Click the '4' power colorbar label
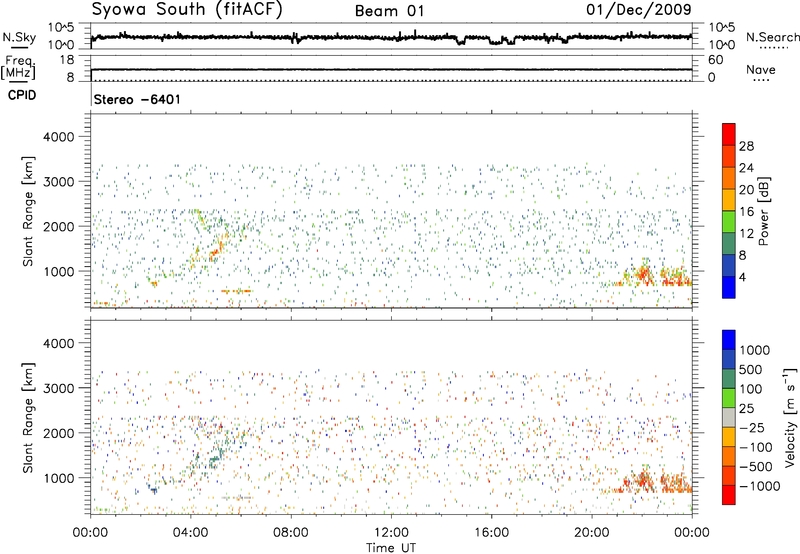800x554 pixels. pos(742,277)
